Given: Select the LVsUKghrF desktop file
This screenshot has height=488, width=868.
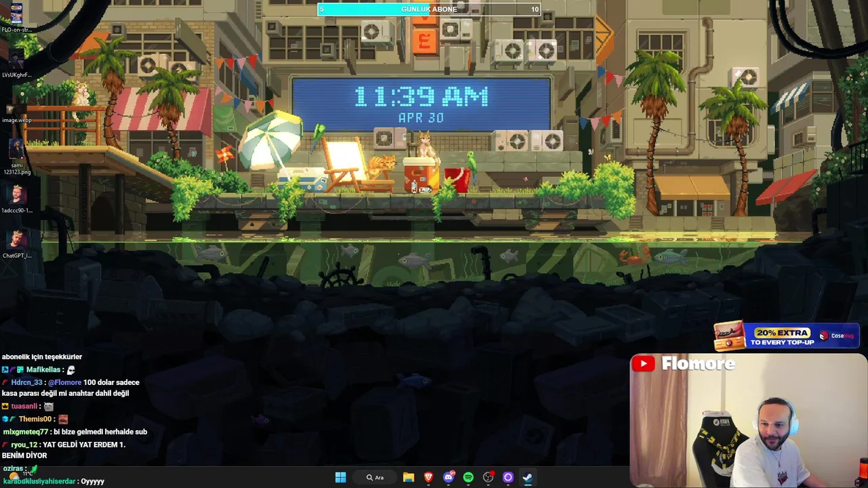Looking at the screenshot, I should coord(16,62).
